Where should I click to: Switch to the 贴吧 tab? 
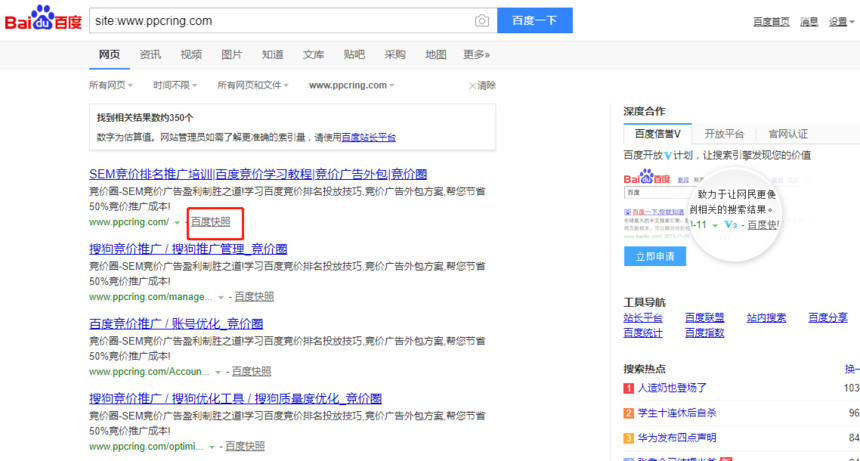click(354, 54)
